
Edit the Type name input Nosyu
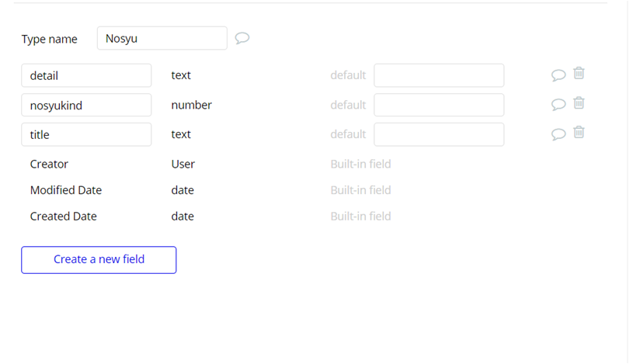coord(162,38)
